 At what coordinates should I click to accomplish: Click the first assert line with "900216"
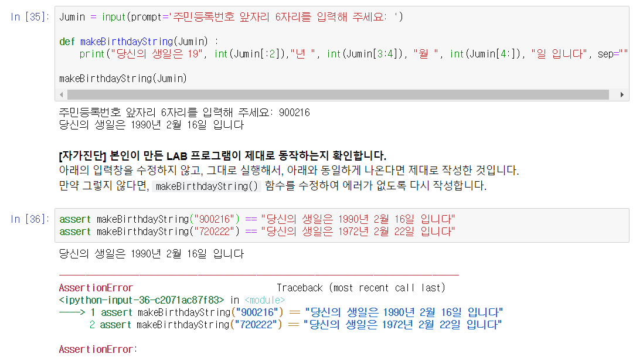click(257, 219)
